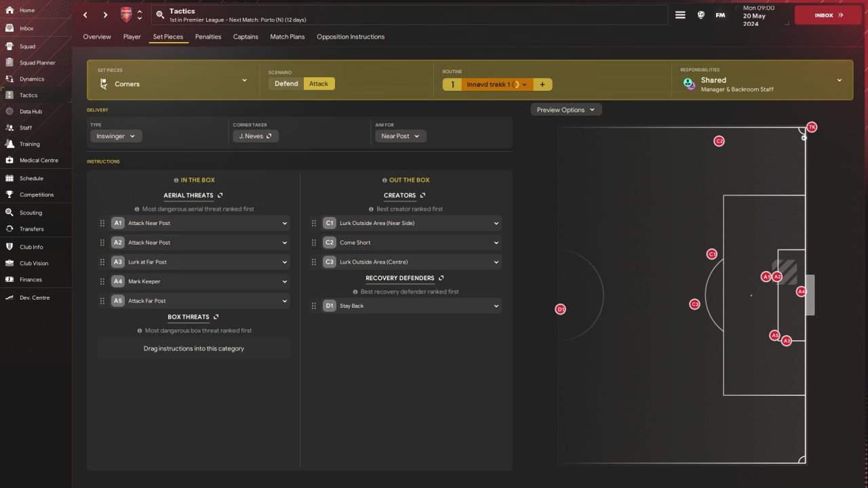Screen dimensions: 868x488
Task: Switch to the Penalties tab
Action: click(x=208, y=37)
